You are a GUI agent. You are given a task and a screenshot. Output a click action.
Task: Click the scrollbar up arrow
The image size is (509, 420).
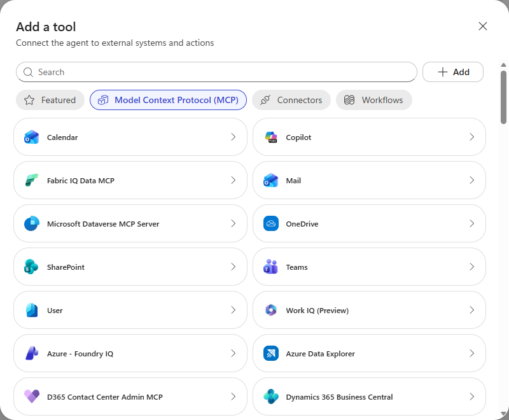(x=503, y=65)
